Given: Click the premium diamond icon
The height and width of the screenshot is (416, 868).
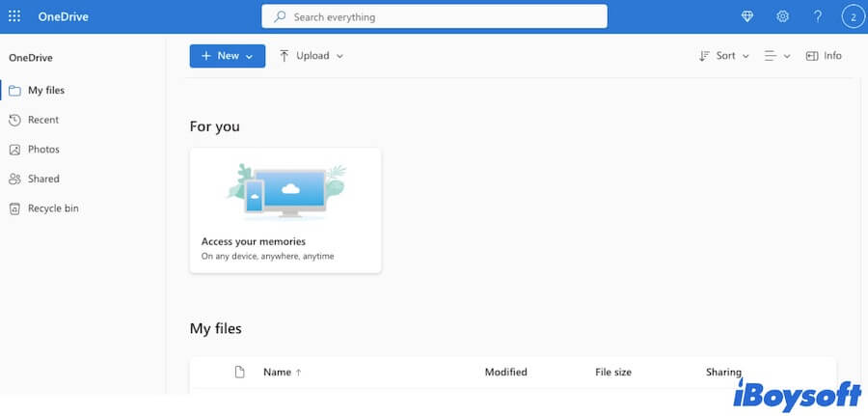Looking at the screenshot, I should pyautogui.click(x=746, y=16).
